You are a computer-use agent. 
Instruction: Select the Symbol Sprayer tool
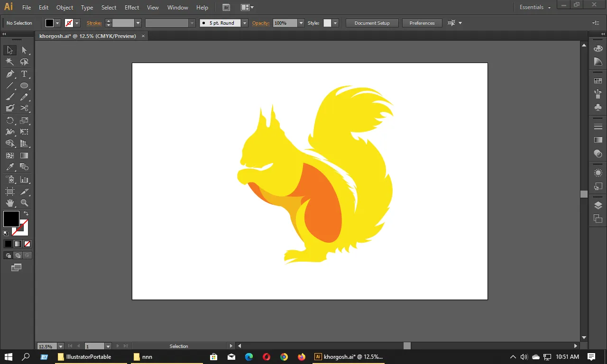(10, 180)
